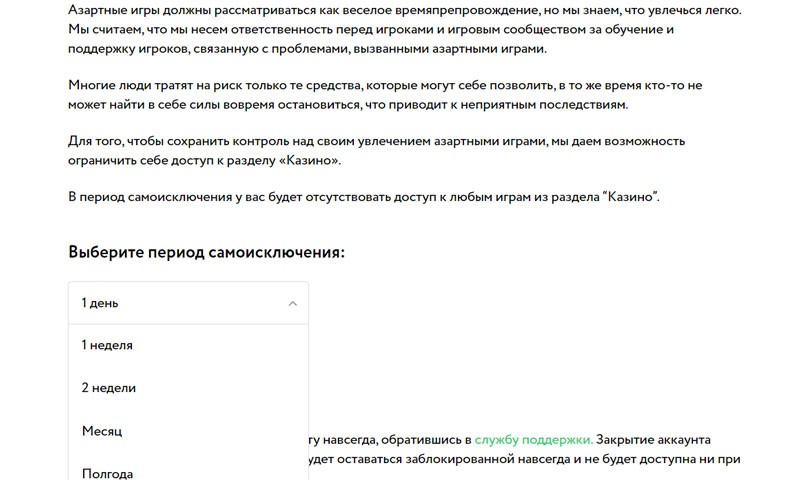The image size is (800, 480).
Task: Open the "службу поддержки" link
Action: click(533, 439)
